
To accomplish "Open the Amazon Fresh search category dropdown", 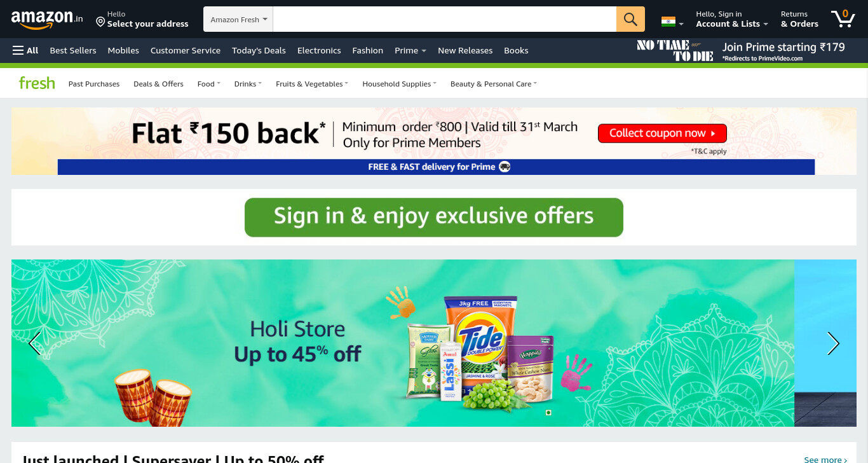I will click(x=238, y=20).
